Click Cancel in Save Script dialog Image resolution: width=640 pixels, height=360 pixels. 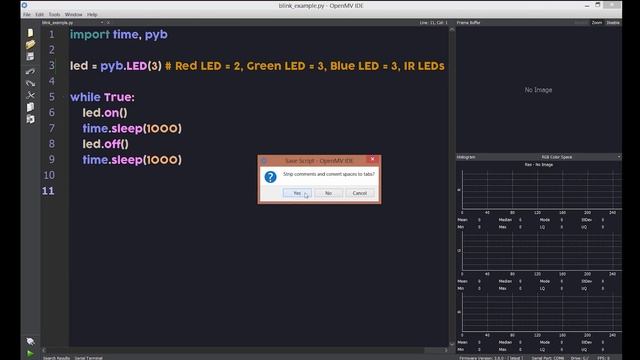click(360, 193)
